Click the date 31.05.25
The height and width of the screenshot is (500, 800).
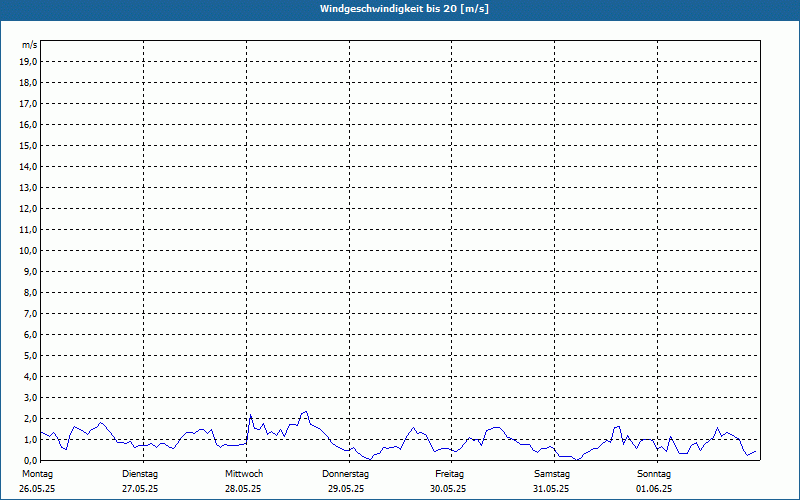(x=551, y=489)
